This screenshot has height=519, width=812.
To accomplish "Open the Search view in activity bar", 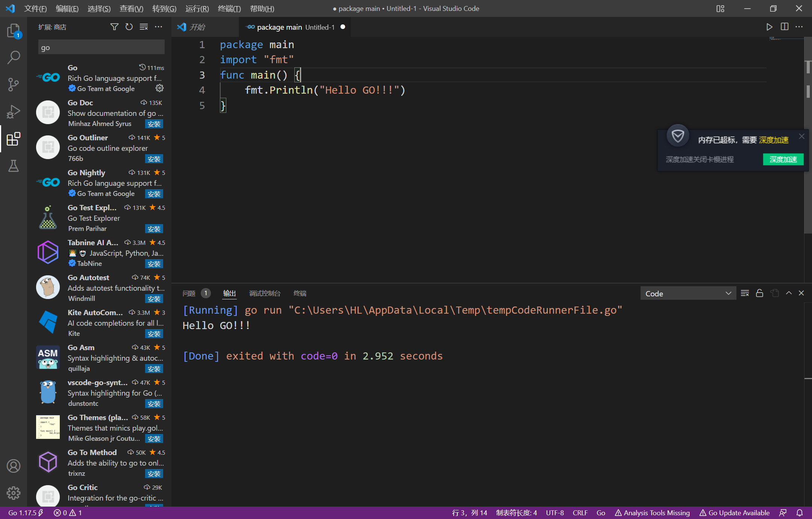I will click(14, 58).
